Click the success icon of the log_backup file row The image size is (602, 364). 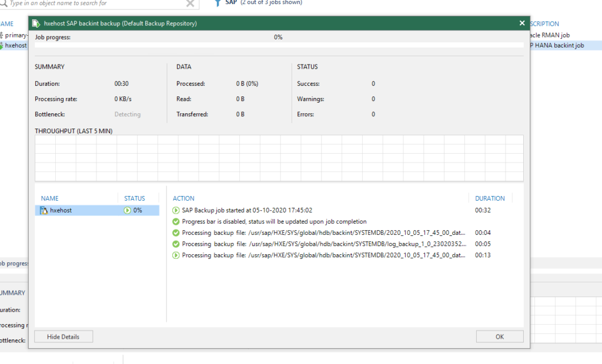176,244
